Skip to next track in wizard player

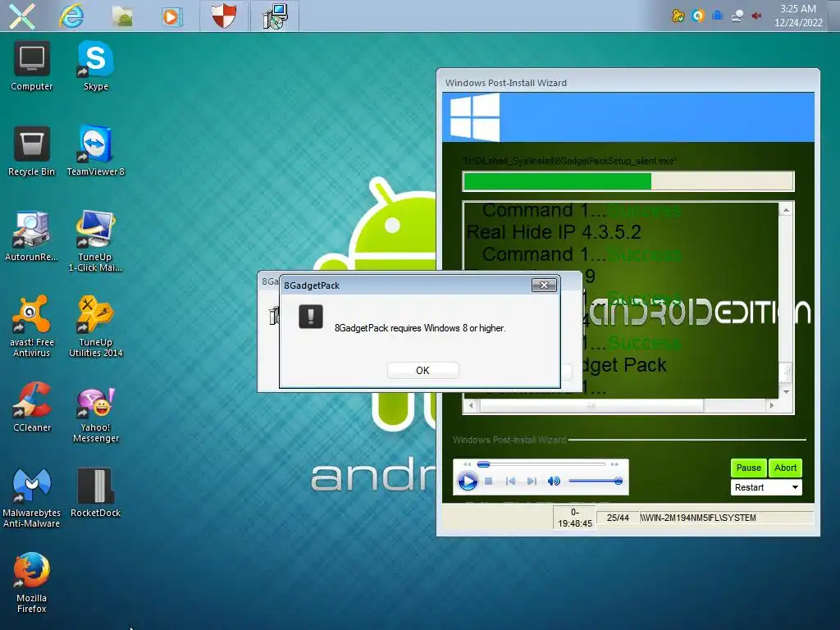pyautogui.click(x=532, y=481)
